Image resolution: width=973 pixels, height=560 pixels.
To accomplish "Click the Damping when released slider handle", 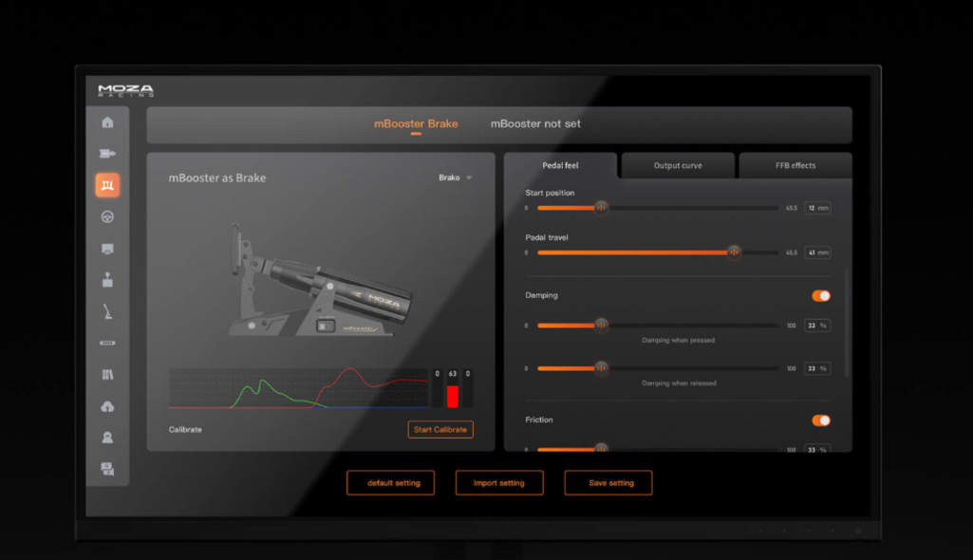I will [x=601, y=368].
